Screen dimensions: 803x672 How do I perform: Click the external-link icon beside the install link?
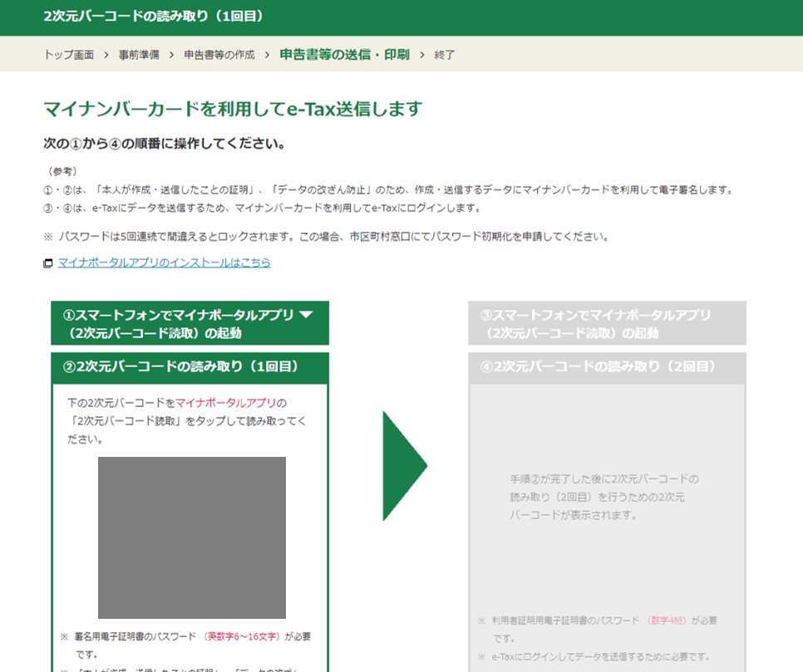47,263
